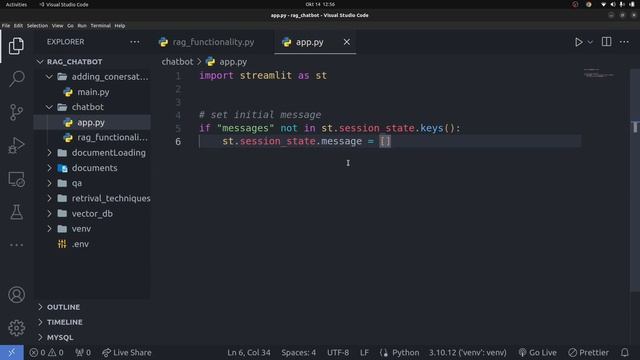
Task: Show additional views ellipsis in activity bar
Action: [16, 245]
